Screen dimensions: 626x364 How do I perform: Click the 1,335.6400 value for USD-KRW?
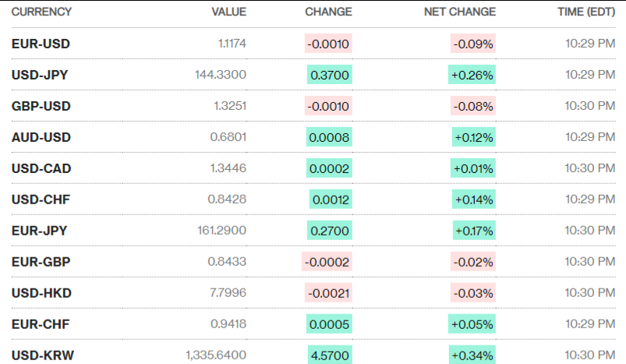216,355
